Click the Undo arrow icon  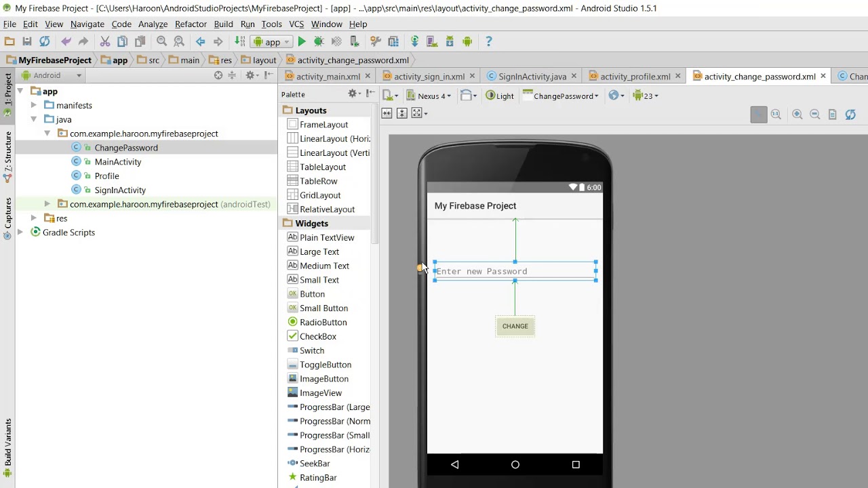click(x=66, y=41)
